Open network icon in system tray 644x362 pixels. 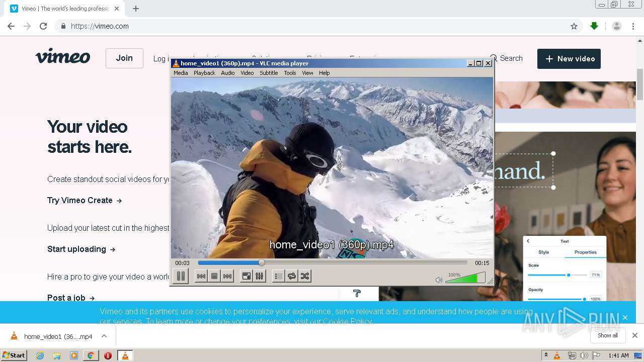click(x=572, y=355)
